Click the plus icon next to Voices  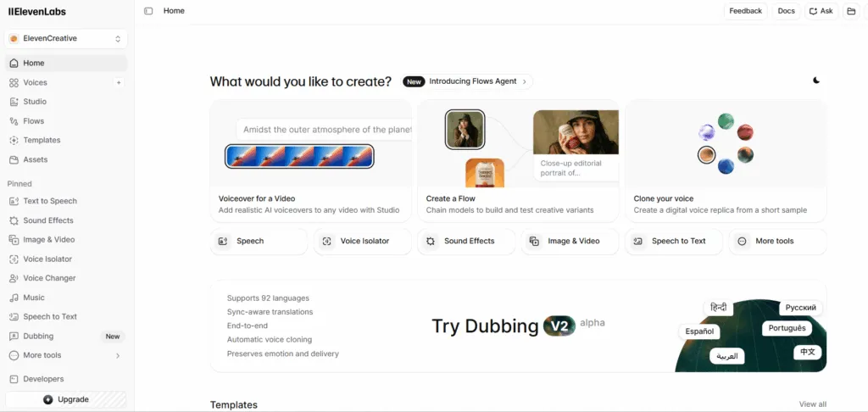click(x=119, y=82)
